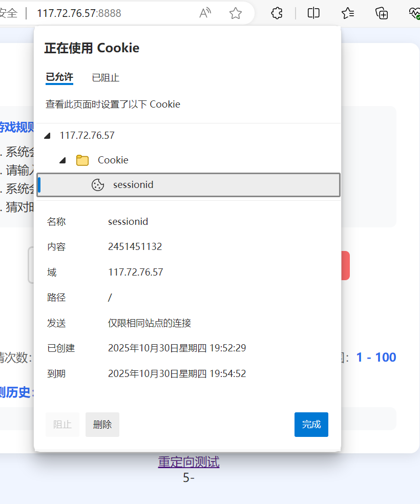Image resolution: width=420 pixels, height=504 pixels.
Task: Open split screen view icon
Action: click(313, 13)
